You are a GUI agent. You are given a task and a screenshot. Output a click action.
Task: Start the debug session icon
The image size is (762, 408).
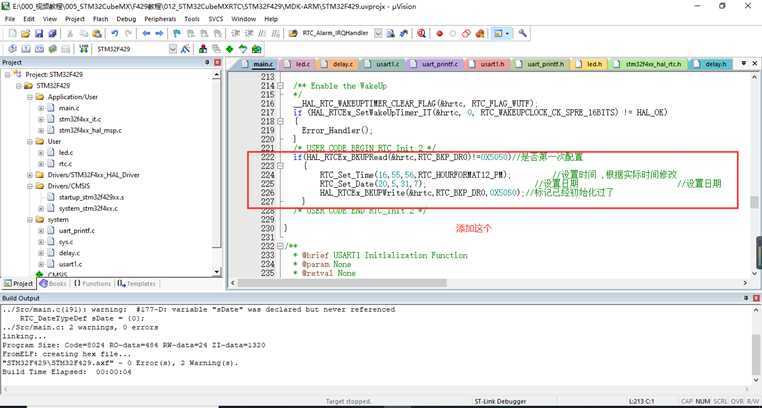[x=421, y=34]
